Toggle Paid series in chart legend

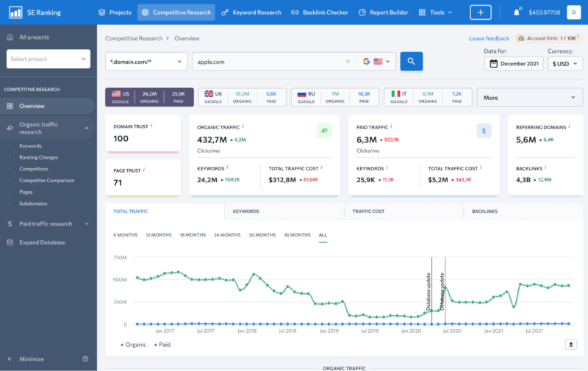pos(162,344)
